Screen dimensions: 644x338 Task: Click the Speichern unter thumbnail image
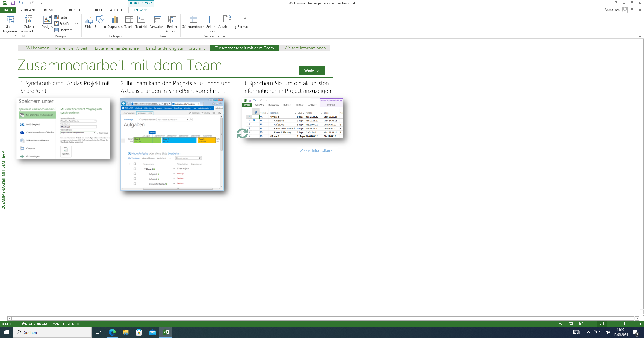pyautogui.click(x=63, y=128)
